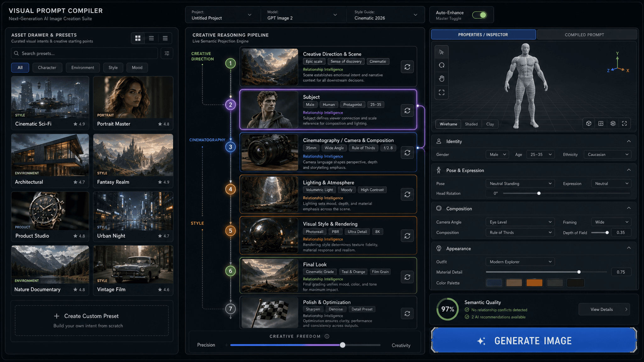Click pipeline step number 4 marker

point(230,189)
